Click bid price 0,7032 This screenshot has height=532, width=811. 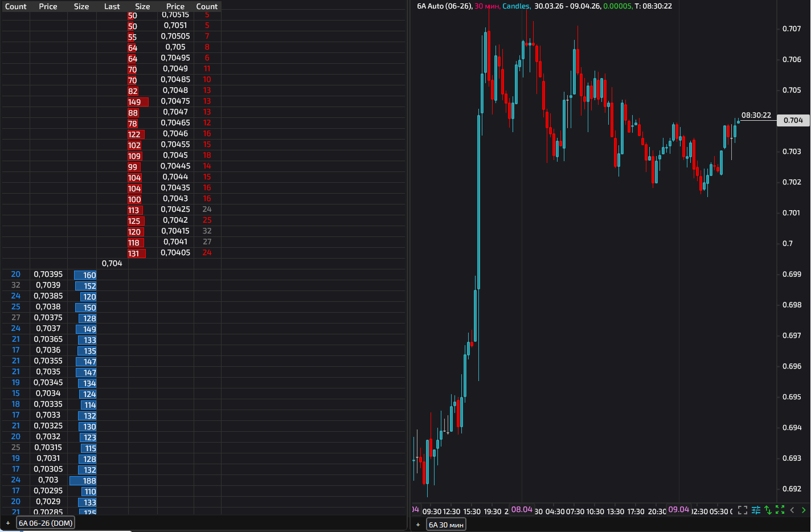pyautogui.click(x=48, y=436)
